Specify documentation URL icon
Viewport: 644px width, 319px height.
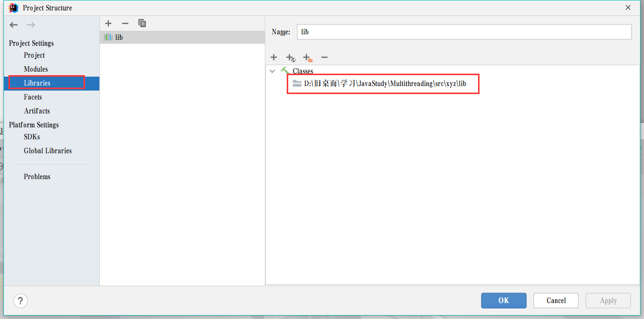291,58
